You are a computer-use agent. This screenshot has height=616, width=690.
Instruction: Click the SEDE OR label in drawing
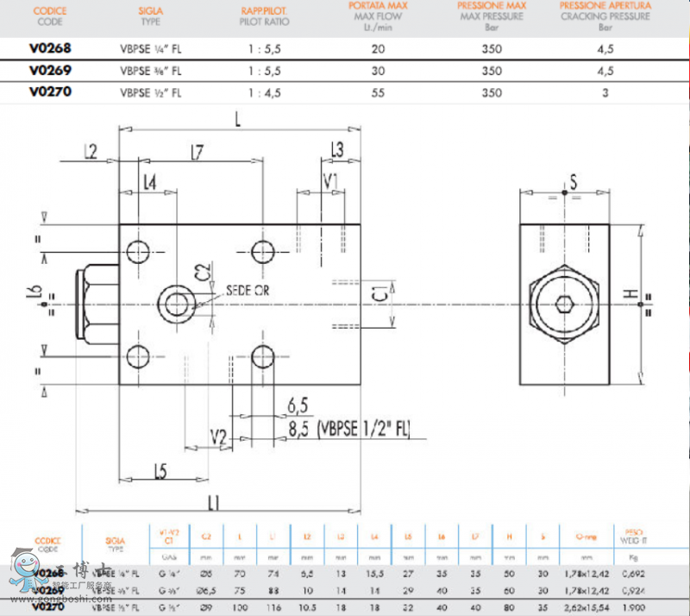pyautogui.click(x=247, y=291)
